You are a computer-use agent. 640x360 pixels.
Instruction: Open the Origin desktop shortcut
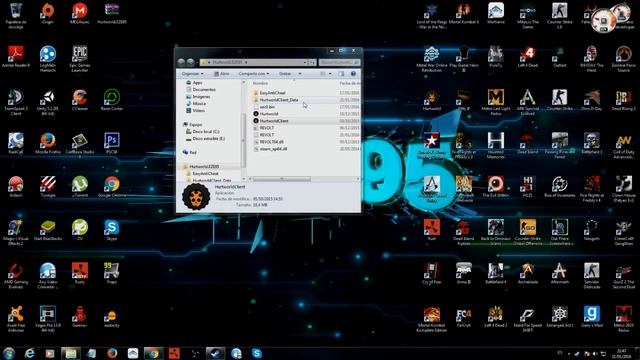point(48,13)
